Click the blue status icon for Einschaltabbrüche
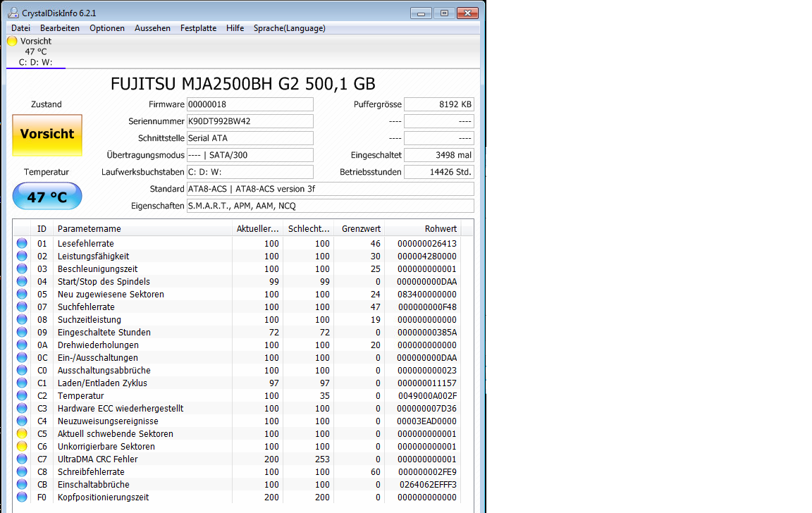The height and width of the screenshot is (513, 812). click(22, 484)
